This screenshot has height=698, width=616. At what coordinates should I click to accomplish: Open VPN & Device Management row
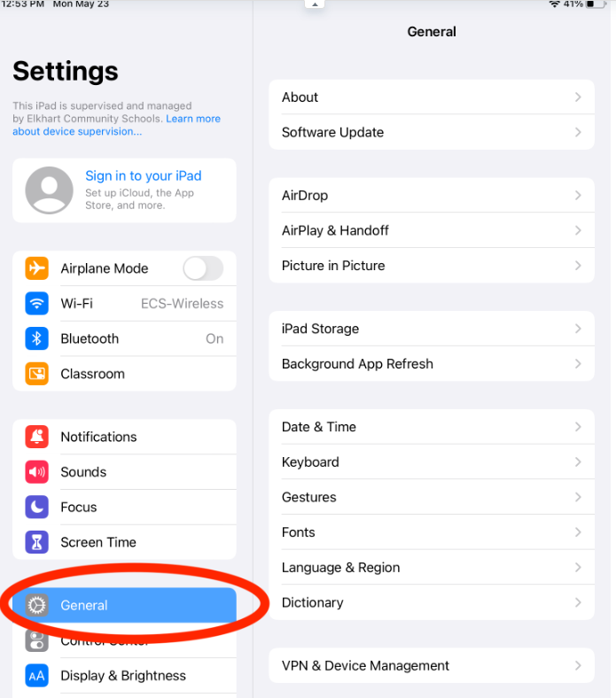[x=432, y=665]
